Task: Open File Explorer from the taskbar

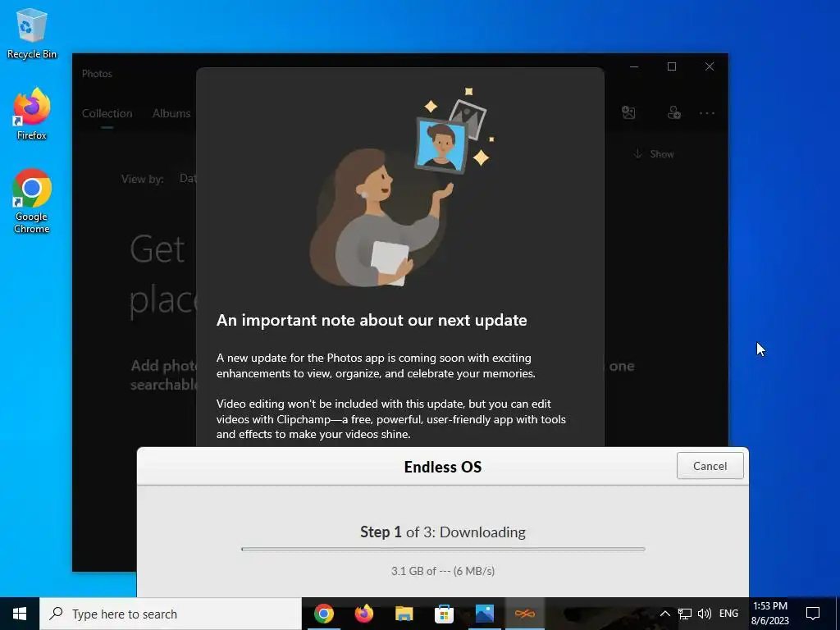Action: pos(404,614)
